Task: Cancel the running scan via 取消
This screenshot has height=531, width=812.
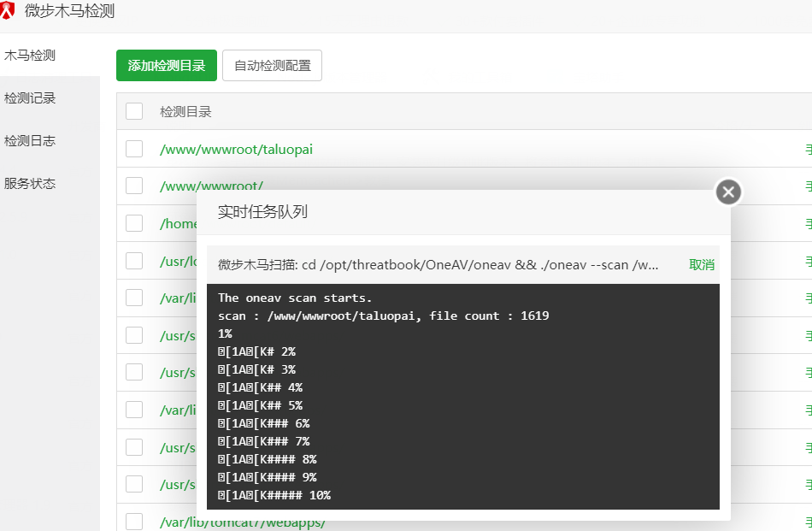Action: [x=702, y=265]
